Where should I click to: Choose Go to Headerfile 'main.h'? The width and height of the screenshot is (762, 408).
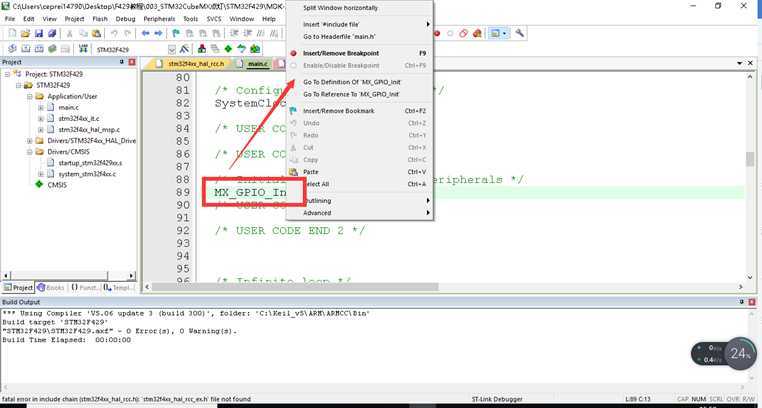tap(360, 36)
